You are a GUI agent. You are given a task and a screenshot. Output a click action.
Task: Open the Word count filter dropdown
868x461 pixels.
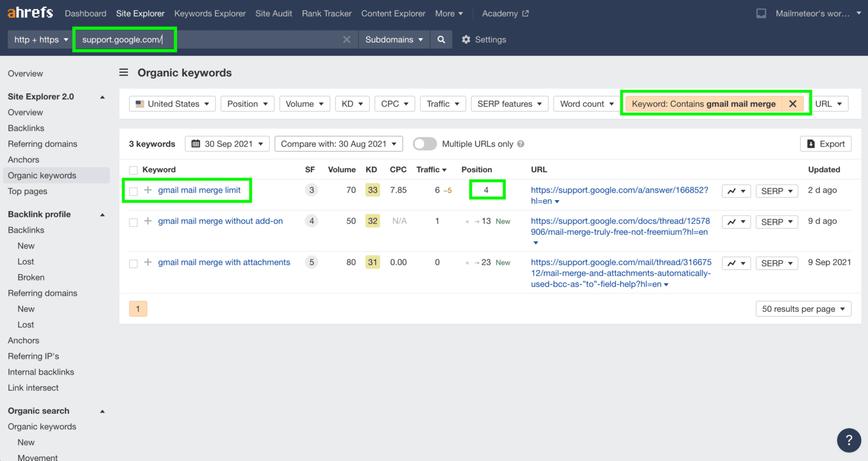tap(587, 104)
